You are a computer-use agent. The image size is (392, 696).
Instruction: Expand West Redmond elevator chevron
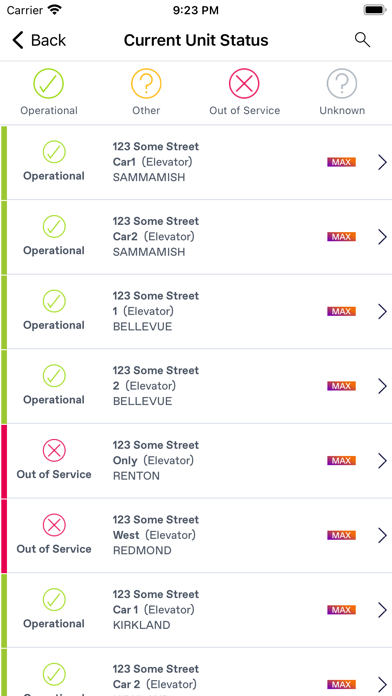[x=382, y=535]
